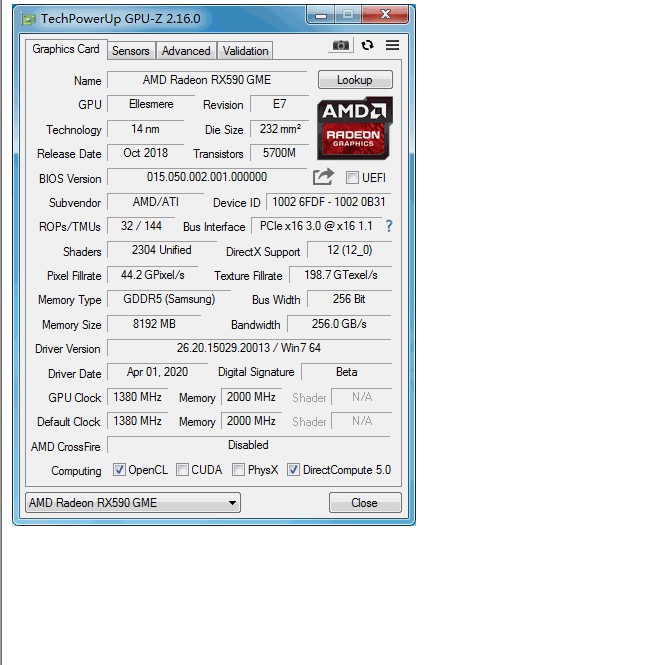Viewport: 651px width, 665px height.
Task: Switch to the Graphics Card tab
Action: tap(66, 49)
